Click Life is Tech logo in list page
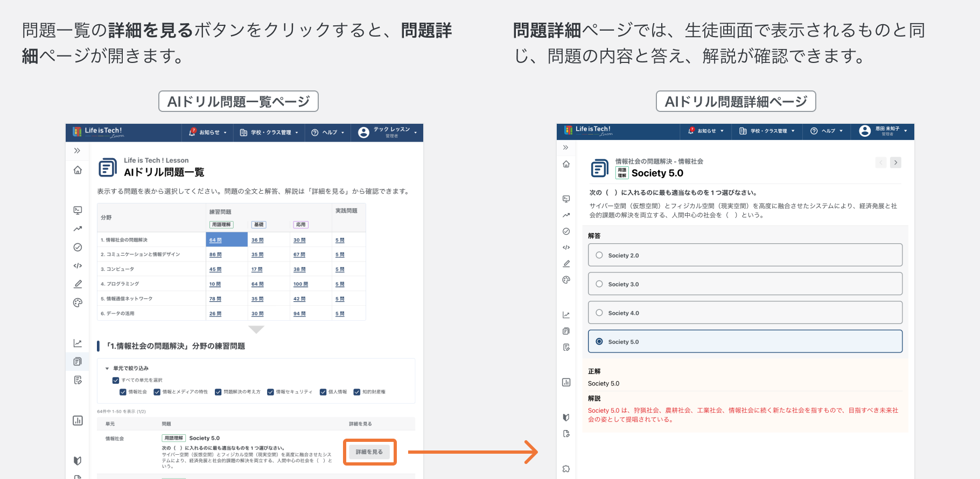This screenshot has width=980, height=479. (98, 132)
